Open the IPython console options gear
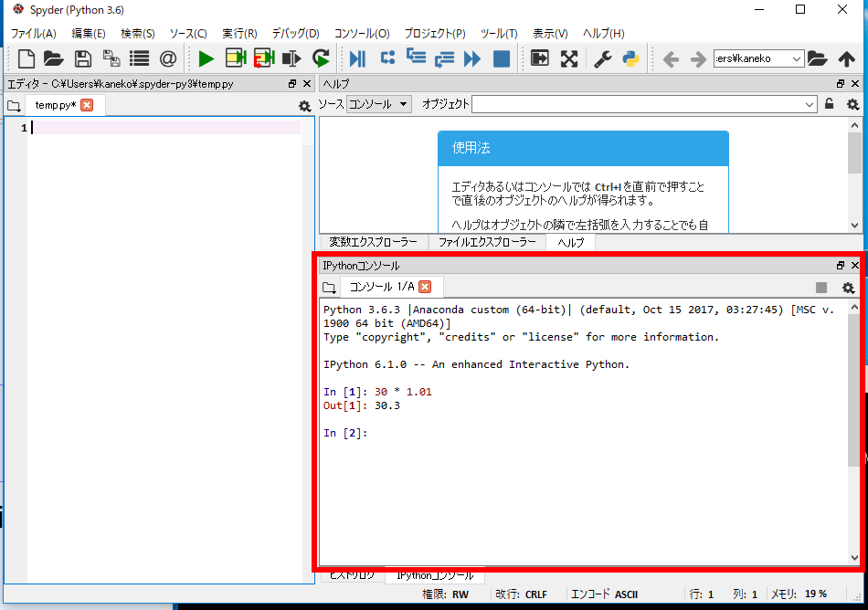 (848, 288)
